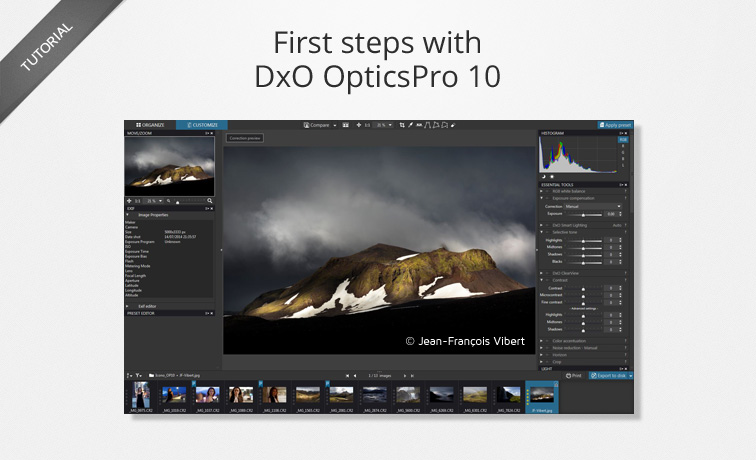Viewport: 756px width, 460px height.
Task: Close the Preset Editor palette
Action: 212,313
